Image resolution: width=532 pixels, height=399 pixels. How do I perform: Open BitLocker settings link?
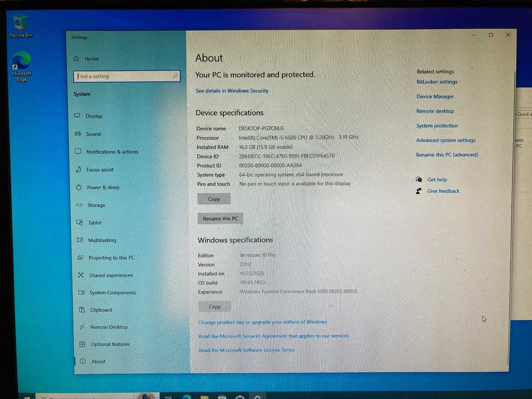click(x=437, y=82)
